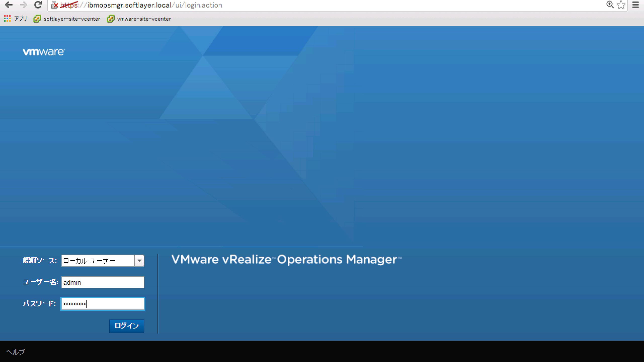This screenshot has height=362, width=644.
Task: Focus the ユーザー名 username field
Action: point(103,282)
